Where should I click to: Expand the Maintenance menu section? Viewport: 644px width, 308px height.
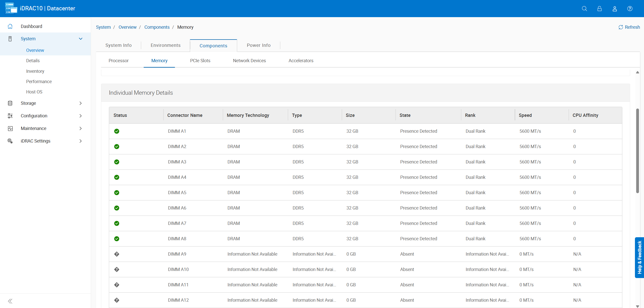coord(81,128)
